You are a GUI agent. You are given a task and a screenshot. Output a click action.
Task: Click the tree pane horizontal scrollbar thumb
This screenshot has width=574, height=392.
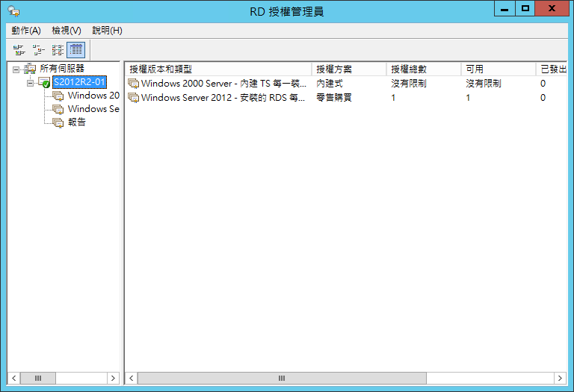click(38, 378)
